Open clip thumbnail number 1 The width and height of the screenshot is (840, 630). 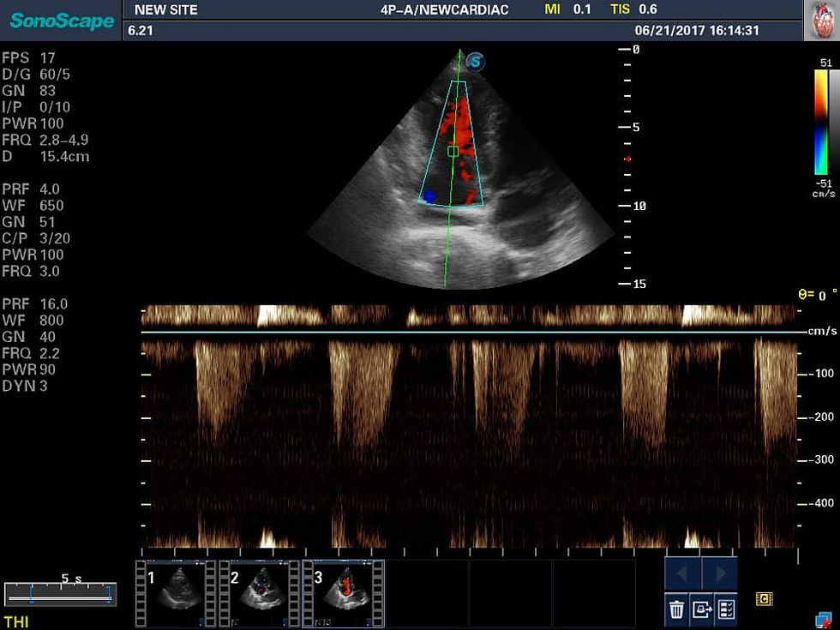(x=177, y=593)
